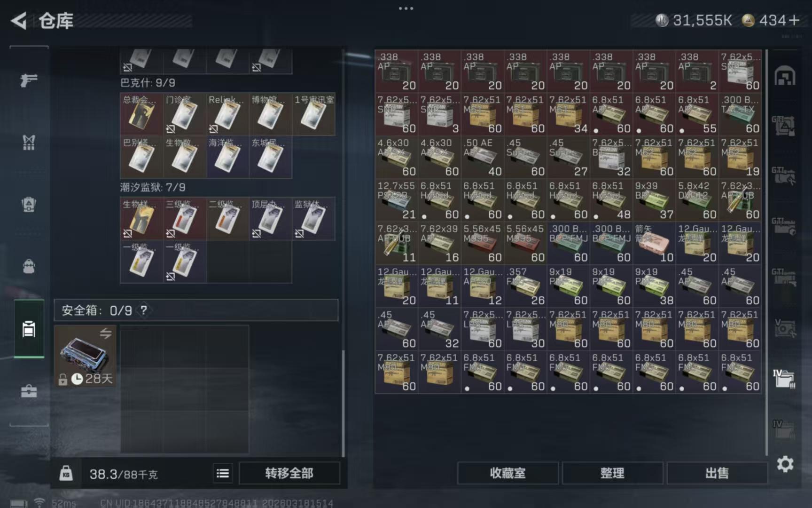Select the 9x19 PBP stack of 38
Image resolution: width=812 pixels, height=508 pixels.
click(x=654, y=286)
